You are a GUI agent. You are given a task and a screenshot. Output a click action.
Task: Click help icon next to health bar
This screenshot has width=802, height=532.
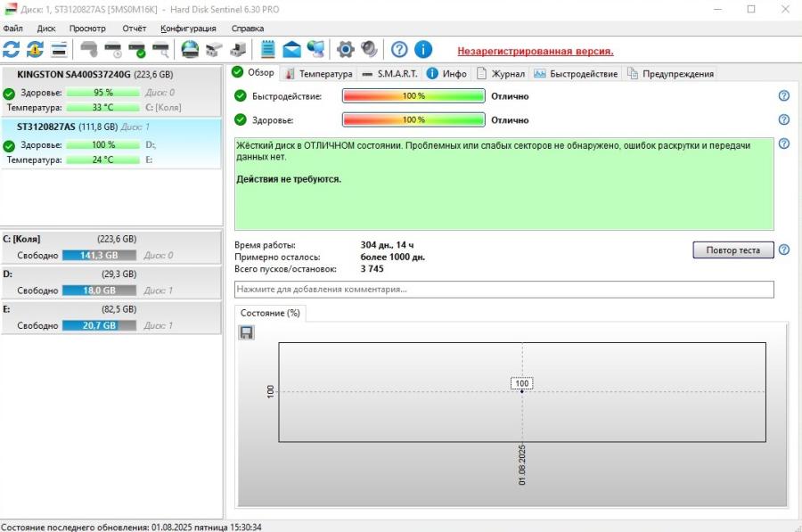click(784, 119)
